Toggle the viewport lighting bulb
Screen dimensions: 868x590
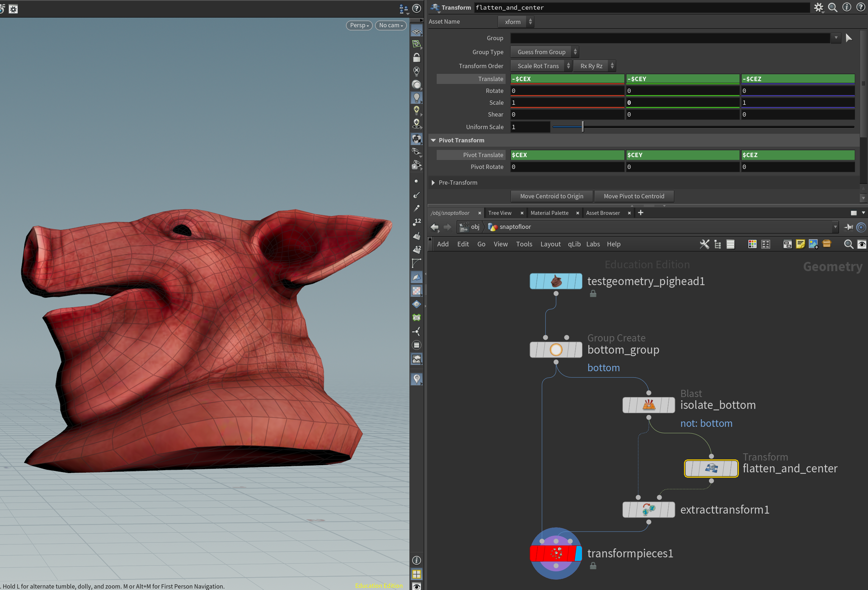pyautogui.click(x=417, y=98)
